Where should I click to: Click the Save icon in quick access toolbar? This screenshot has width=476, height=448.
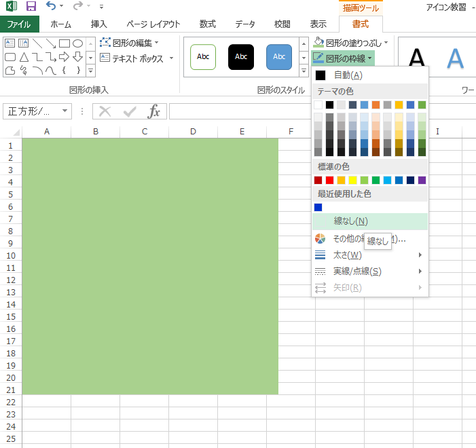coord(31,6)
